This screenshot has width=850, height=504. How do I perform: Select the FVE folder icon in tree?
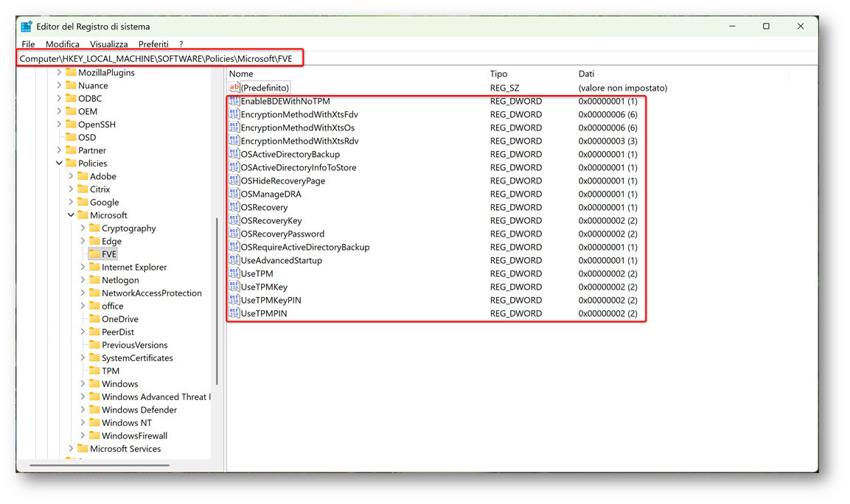point(94,254)
